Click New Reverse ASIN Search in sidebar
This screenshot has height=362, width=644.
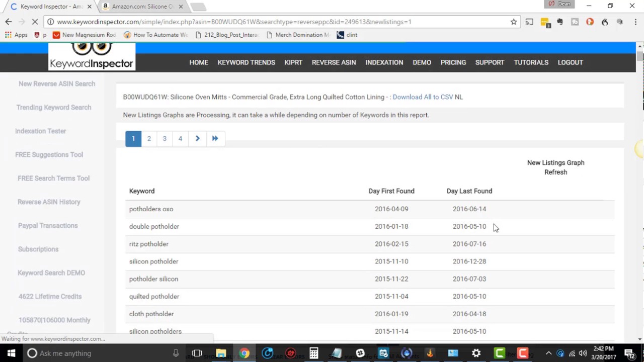pyautogui.click(x=57, y=84)
